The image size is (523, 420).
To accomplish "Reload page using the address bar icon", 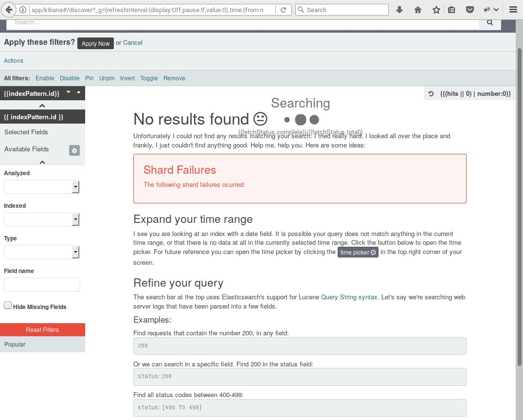I will click(283, 10).
